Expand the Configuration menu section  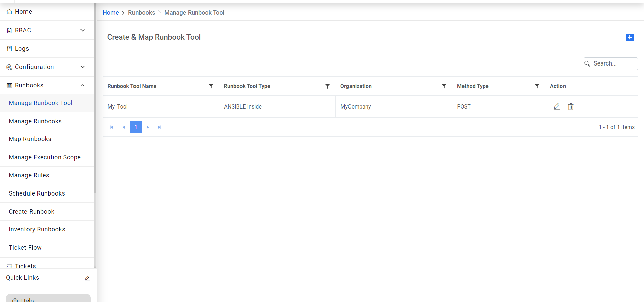(83, 67)
